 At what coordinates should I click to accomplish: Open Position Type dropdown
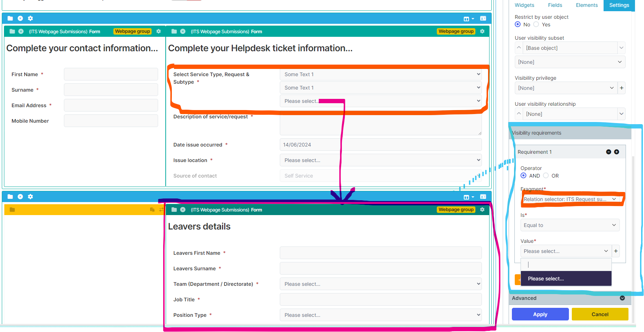pyautogui.click(x=381, y=315)
